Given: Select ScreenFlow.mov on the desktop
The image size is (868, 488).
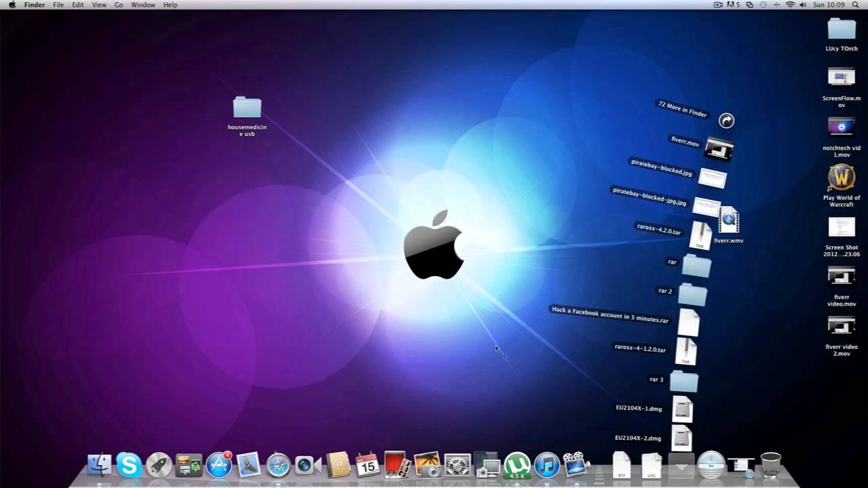Looking at the screenshot, I should pos(842,77).
